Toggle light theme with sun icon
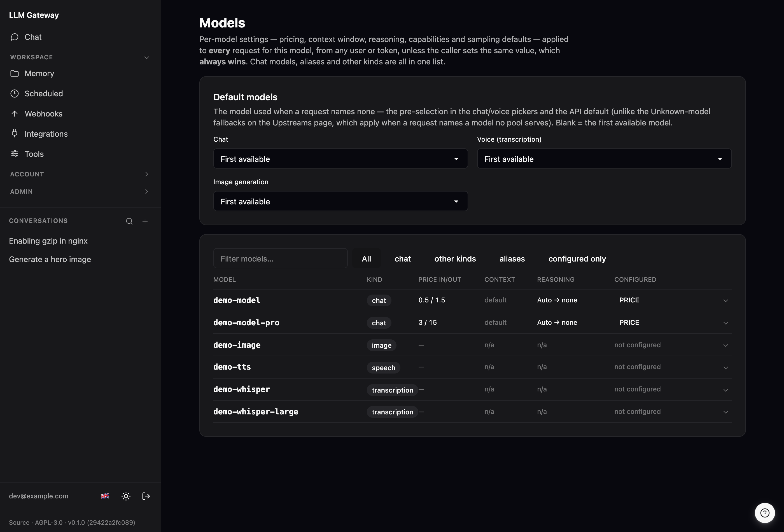 (x=126, y=496)
